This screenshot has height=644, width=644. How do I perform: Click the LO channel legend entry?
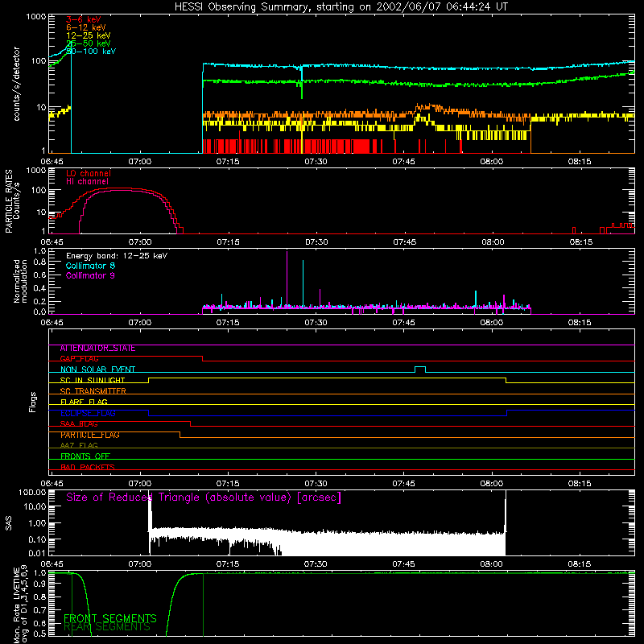coord(89,173)
